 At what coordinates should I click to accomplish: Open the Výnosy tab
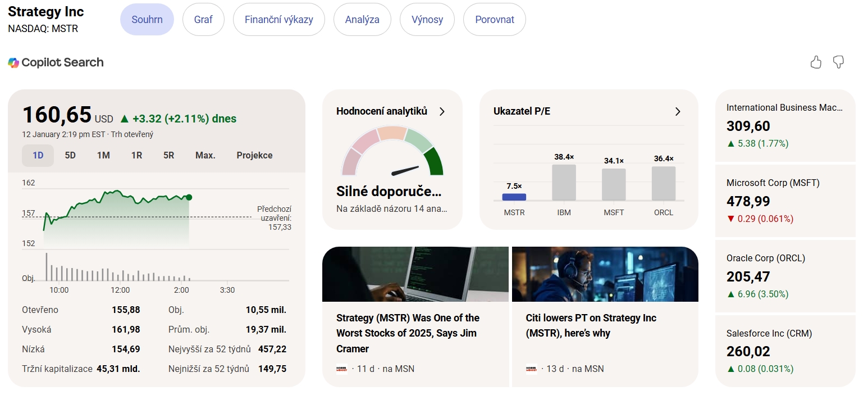click(x=427, y=19)
